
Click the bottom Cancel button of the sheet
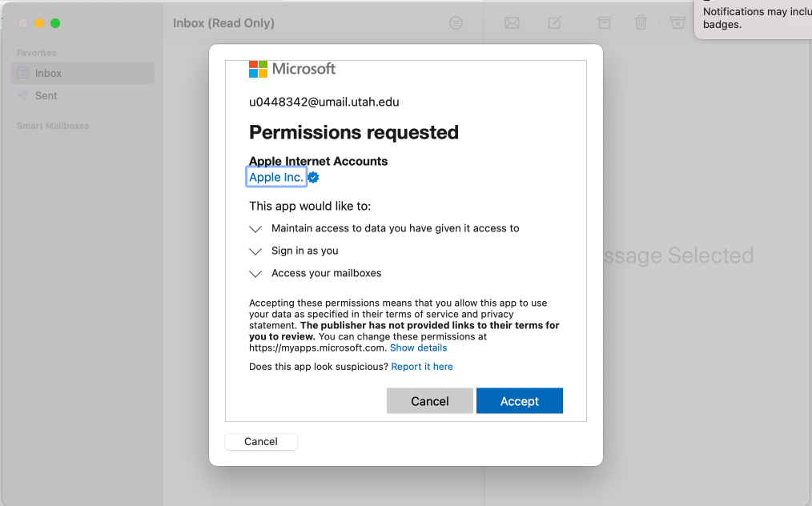[261, 441]
